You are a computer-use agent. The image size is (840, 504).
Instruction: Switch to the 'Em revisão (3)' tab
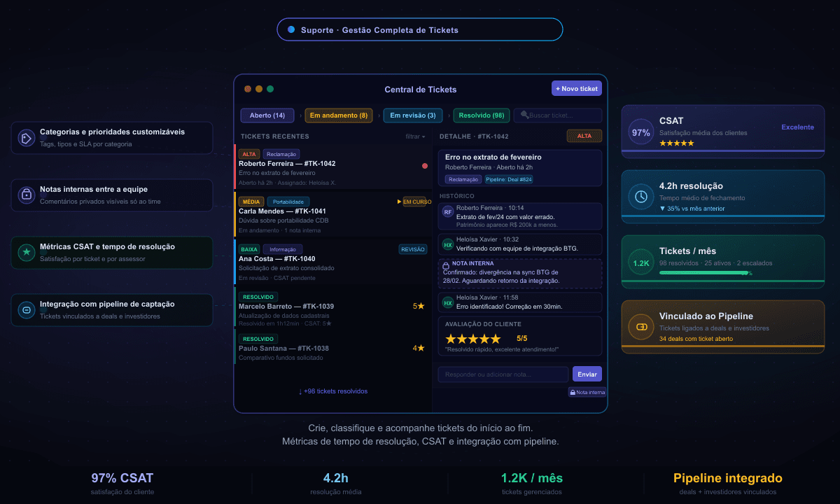[x=412, y=115]
